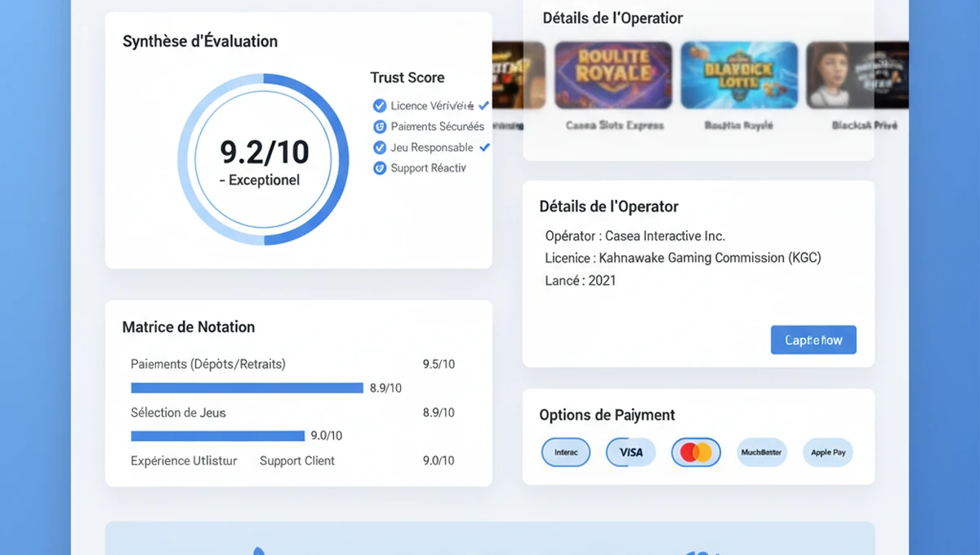Click the Sélection de Jeus progress bar

click(217, 436)
